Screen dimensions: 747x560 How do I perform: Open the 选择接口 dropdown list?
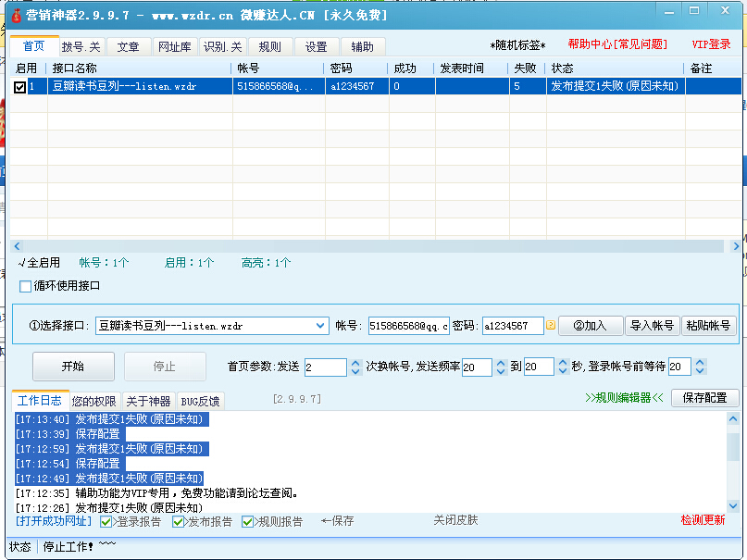pos(320,325)
